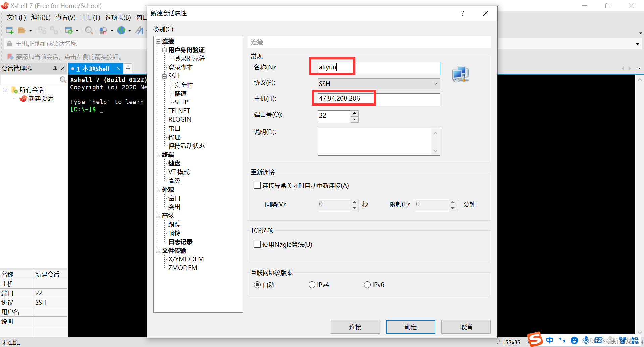The width and height of the screenshot is (644, 347).
Task: Enable auto reconnect on abnormal close checkbox
Action: [257, 185]
